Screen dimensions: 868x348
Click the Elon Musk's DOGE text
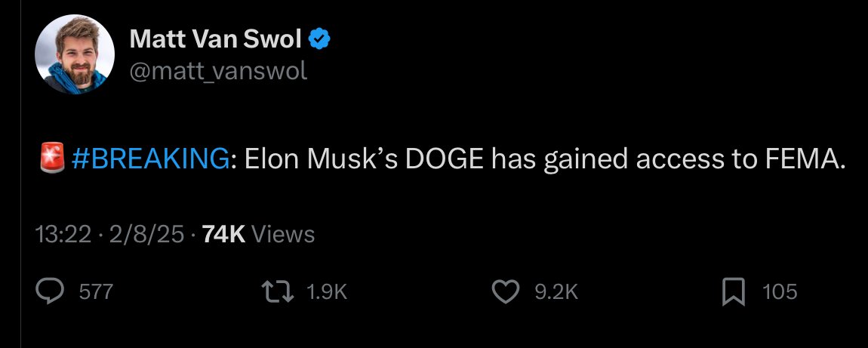pyautogui.click(x=365, y=159)
